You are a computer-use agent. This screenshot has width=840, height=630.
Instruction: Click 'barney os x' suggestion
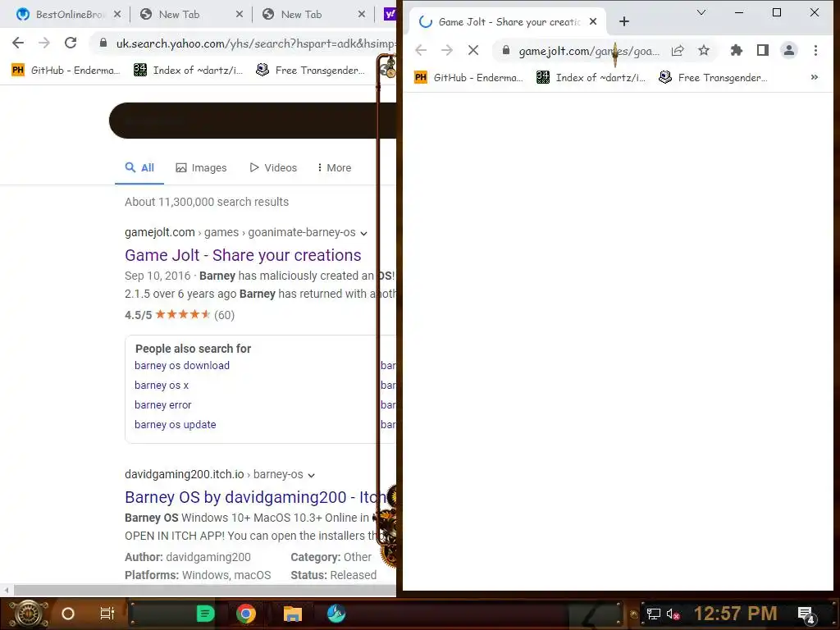pyautogui.click(x=162, y=386)
